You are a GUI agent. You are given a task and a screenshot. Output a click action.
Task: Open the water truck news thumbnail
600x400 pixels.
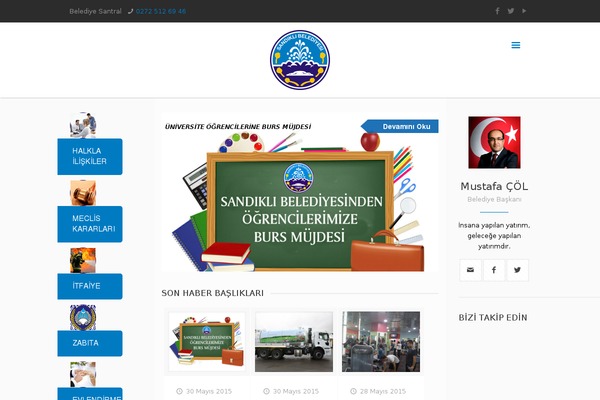(x=294, y=341)
